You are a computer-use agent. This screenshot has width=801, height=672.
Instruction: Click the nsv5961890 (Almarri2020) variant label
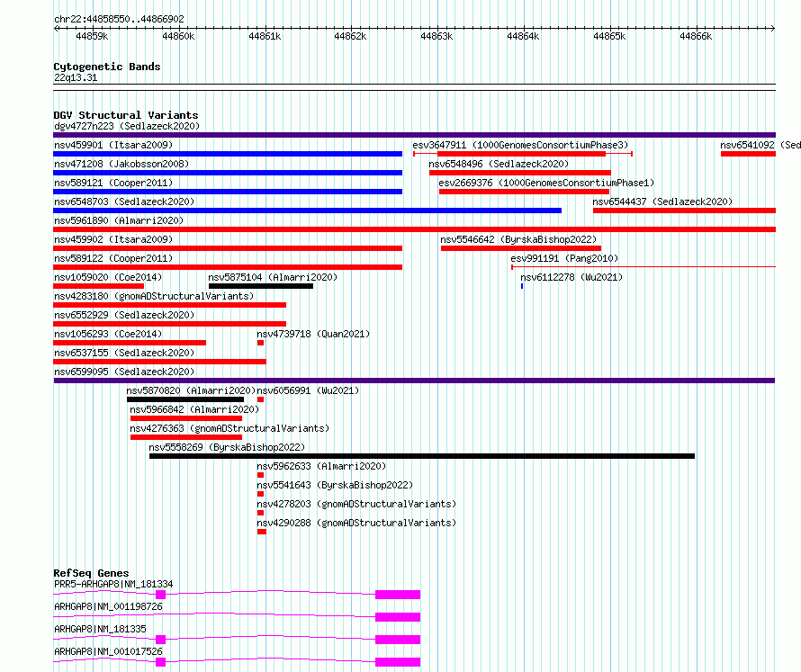[x=119, y=220]
